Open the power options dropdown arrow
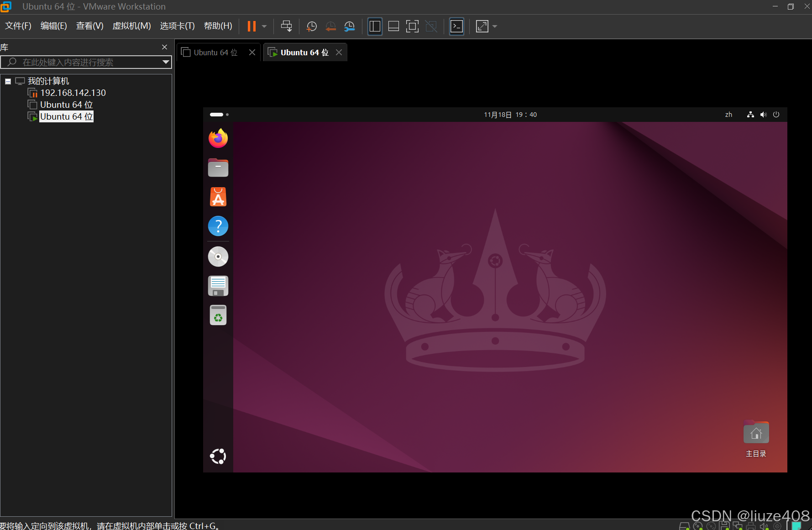 tap(264, 26)
